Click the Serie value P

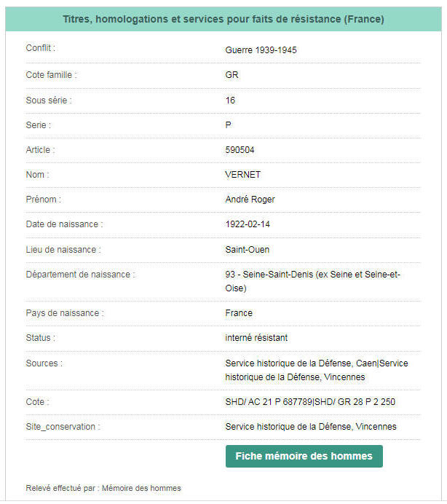[x=229, y=125]
